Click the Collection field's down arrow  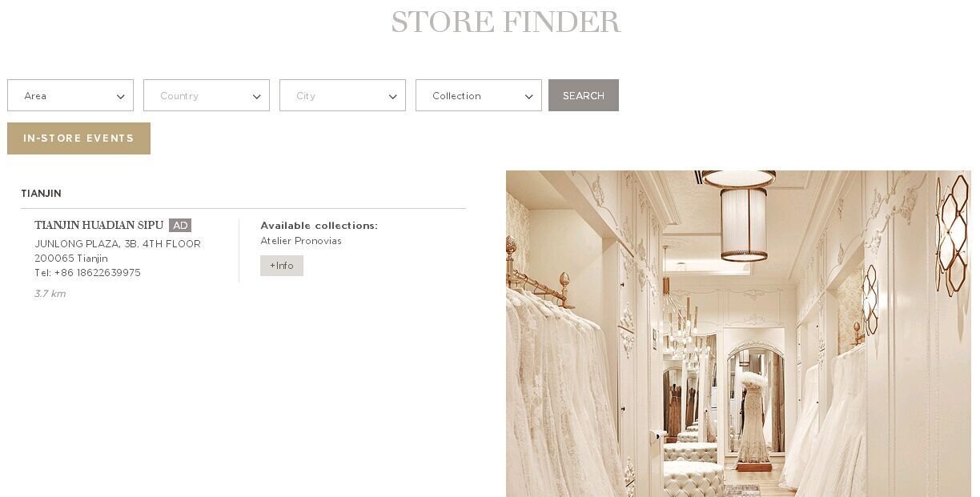[529, 97]
